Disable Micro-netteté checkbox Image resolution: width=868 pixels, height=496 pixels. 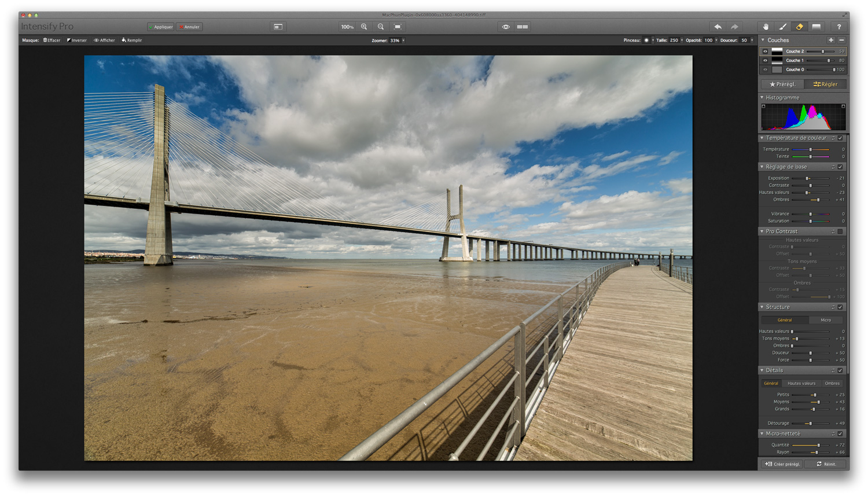click(840, 433)
